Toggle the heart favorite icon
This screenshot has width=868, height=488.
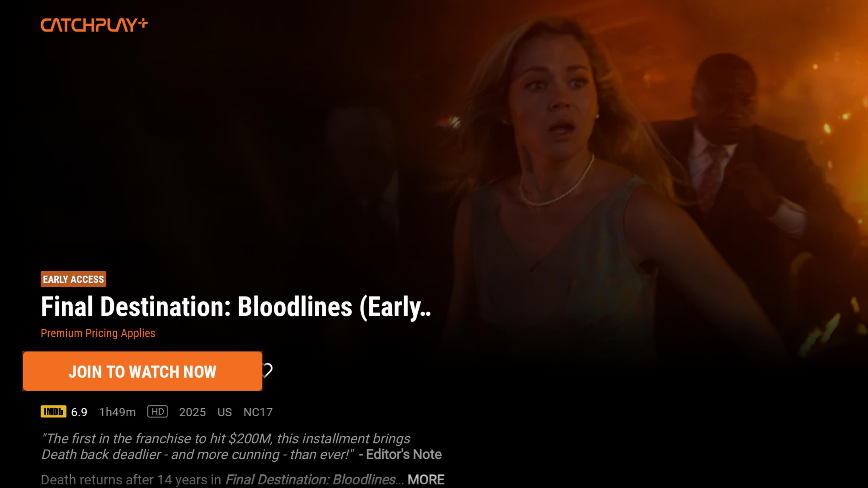[268, 371]
